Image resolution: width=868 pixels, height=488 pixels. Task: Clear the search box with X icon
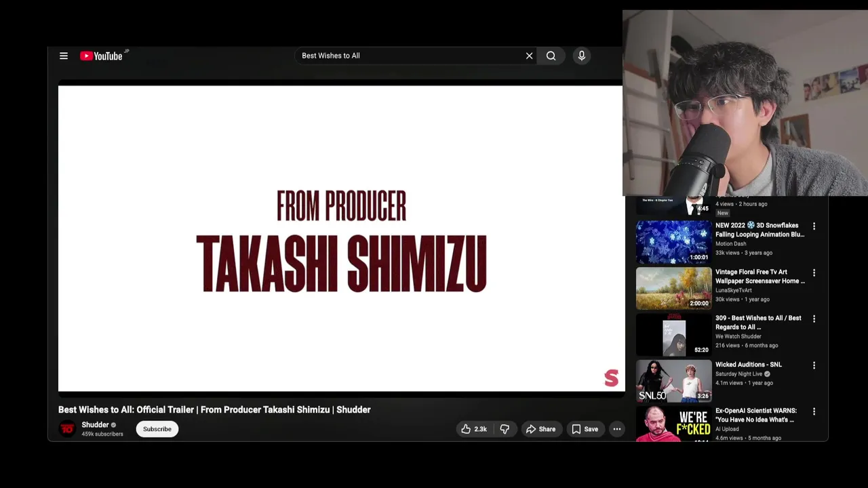530,56
